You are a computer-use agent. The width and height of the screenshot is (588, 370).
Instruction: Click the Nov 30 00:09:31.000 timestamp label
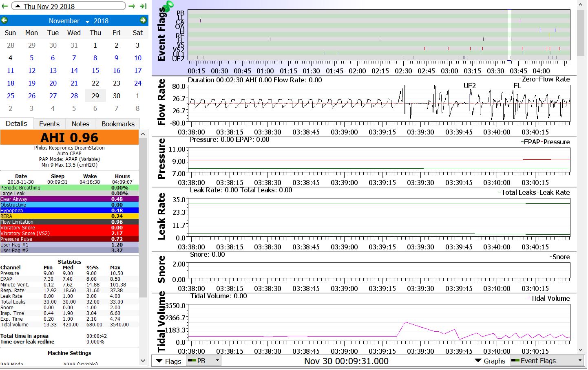coord(346,361)
